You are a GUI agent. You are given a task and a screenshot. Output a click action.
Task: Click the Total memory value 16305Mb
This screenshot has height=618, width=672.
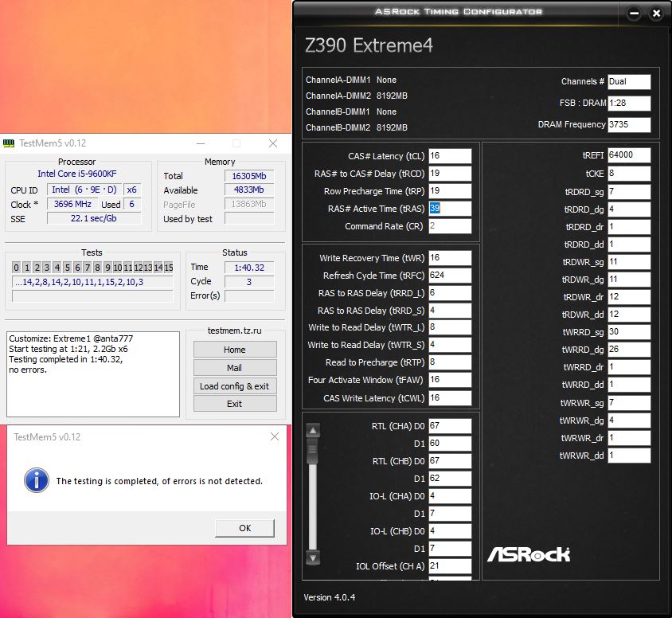[x=249, y=176]
